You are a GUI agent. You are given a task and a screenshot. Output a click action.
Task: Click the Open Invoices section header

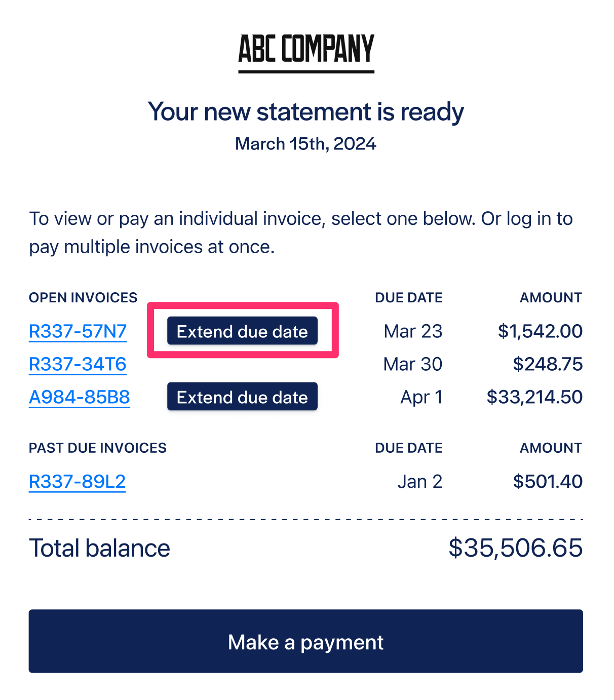tap(83, 297)
